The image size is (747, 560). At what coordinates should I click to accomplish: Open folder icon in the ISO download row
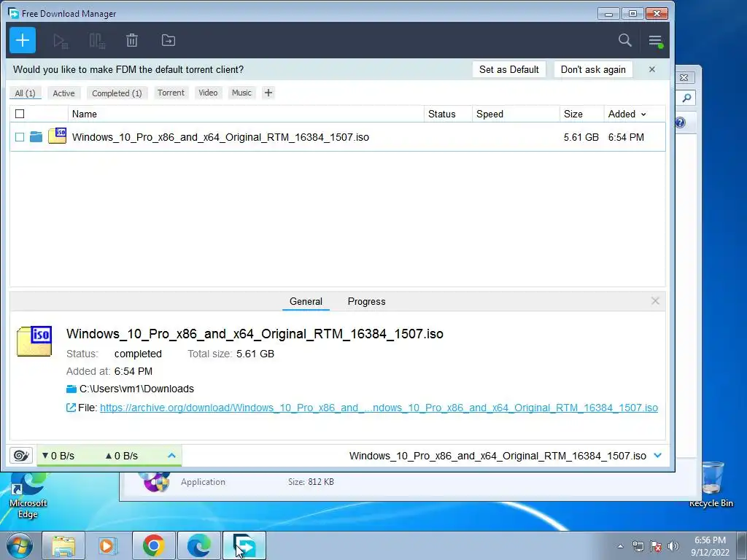pos(36,137)
